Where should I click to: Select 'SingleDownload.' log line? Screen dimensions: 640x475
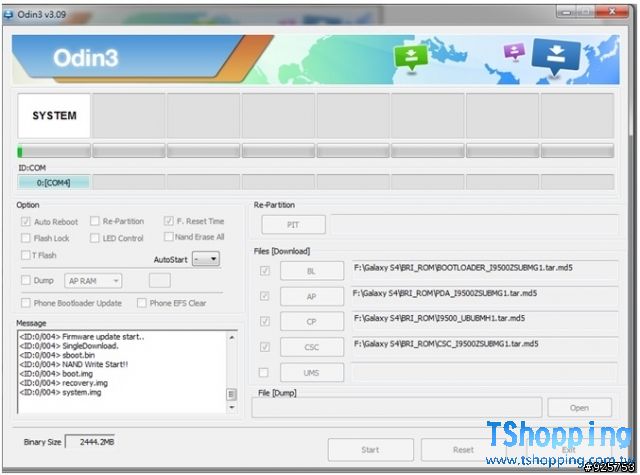[x=69, y=346]
